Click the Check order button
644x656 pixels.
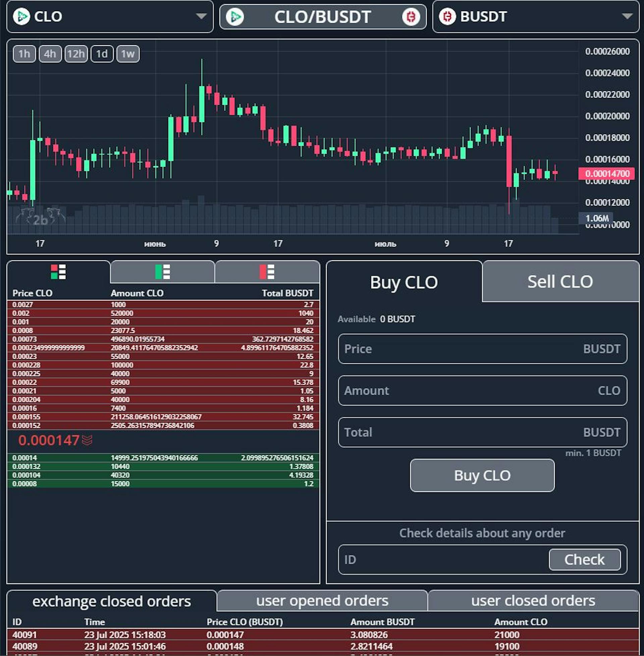pyautogui.click(x=585, y=560)
